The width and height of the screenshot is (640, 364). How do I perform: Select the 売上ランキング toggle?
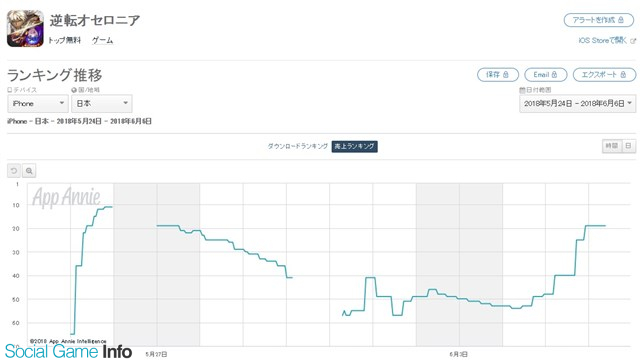pos(354,146)
